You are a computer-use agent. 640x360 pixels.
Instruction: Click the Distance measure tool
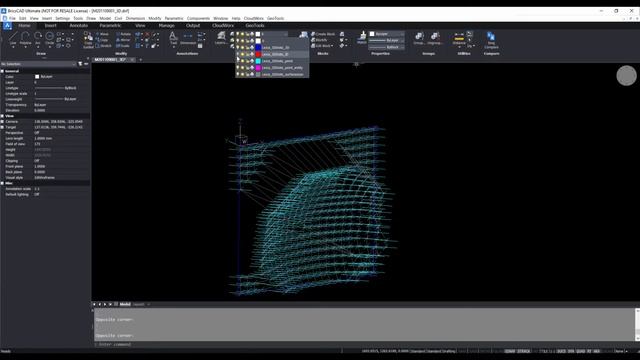tap(459, 38)
